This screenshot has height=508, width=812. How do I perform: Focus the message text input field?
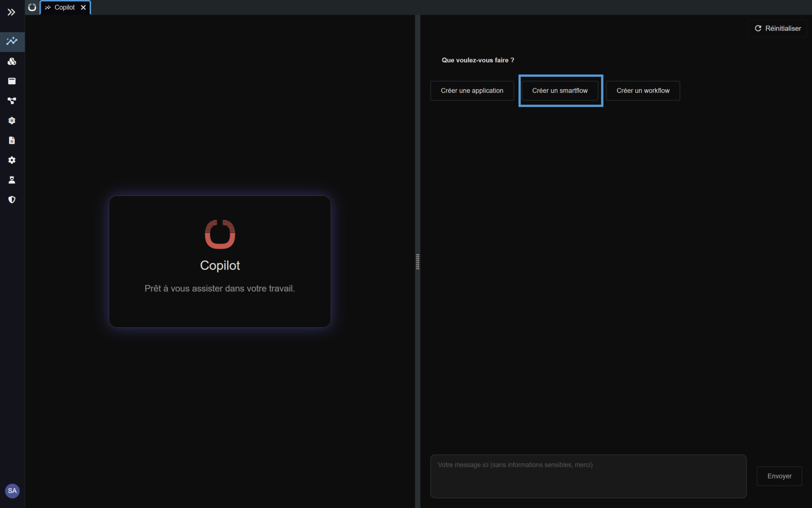point(588,476)
